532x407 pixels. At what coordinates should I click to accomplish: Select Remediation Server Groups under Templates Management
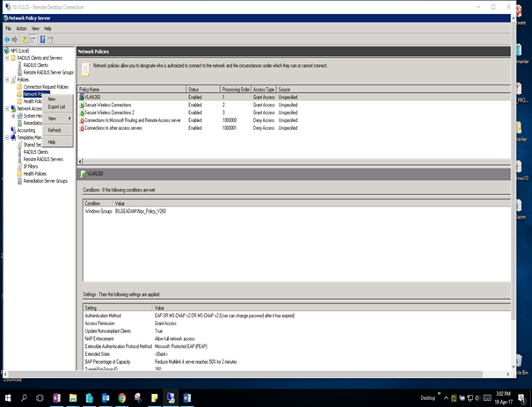46,181
